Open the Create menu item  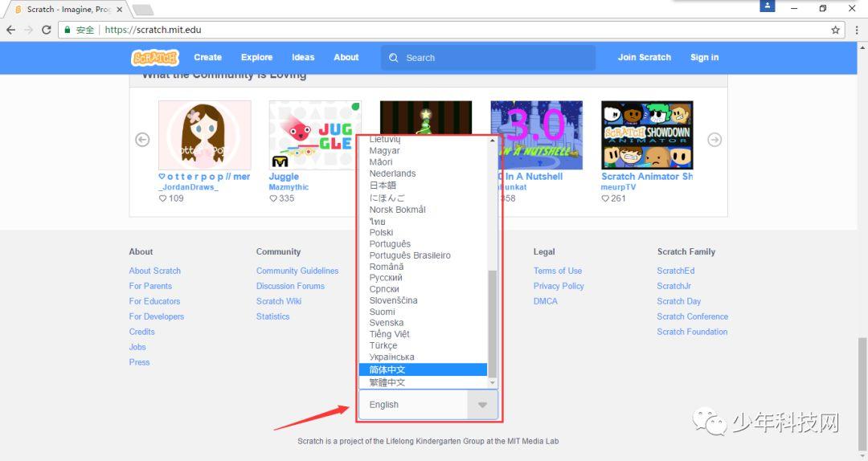207,57
